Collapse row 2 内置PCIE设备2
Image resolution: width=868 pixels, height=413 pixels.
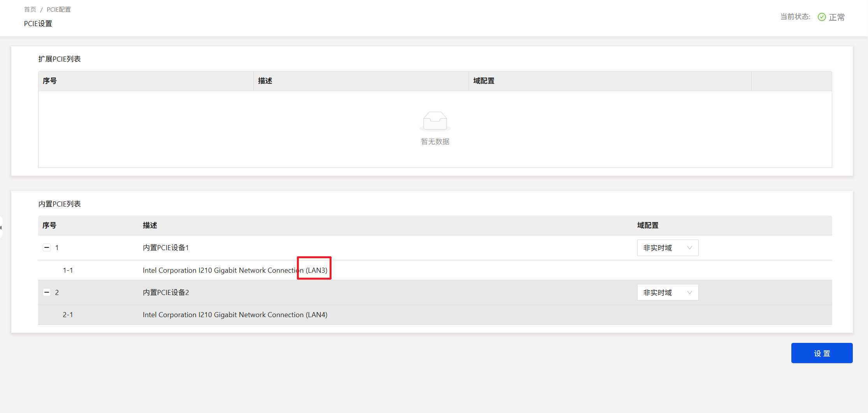tap(47, 292)
